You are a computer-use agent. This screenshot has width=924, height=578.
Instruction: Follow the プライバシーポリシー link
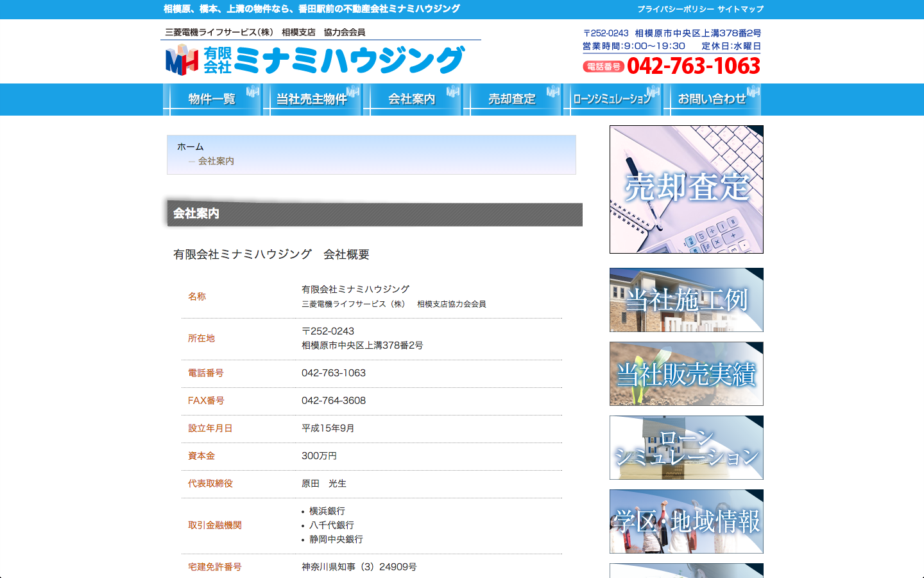tap(676, 9)
